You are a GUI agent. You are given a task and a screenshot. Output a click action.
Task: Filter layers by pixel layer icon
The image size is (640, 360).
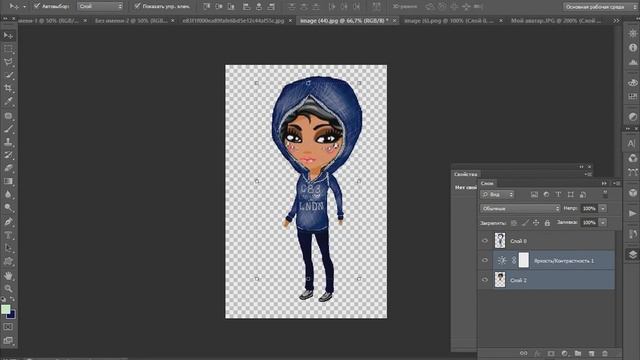click(x=534, y=195)
